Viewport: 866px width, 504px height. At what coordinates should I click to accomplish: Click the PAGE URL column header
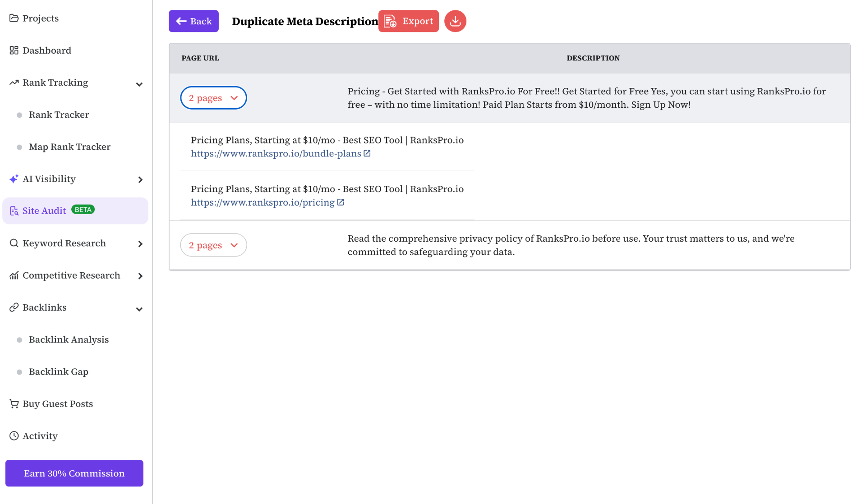(x=200, y=58)
